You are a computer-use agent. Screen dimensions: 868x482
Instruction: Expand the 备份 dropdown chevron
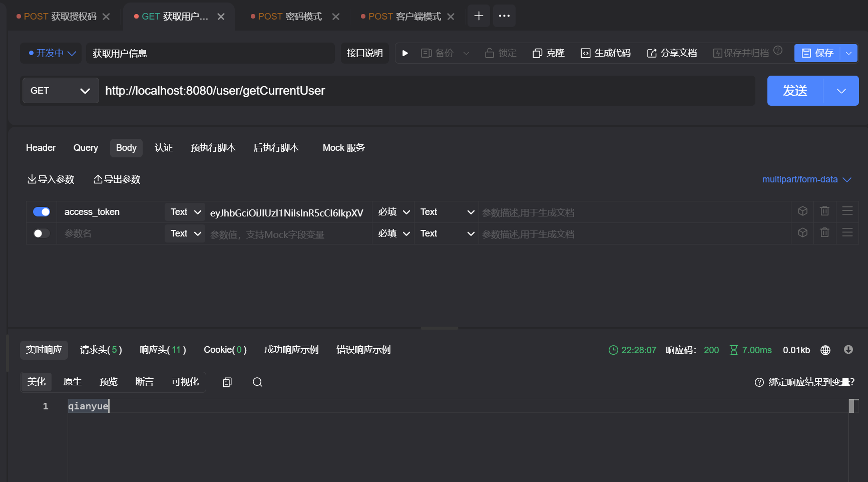466,53
